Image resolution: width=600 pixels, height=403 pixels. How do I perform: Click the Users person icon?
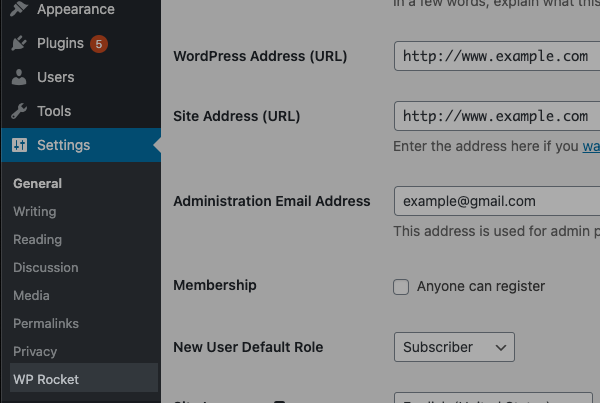click(20, 78)
